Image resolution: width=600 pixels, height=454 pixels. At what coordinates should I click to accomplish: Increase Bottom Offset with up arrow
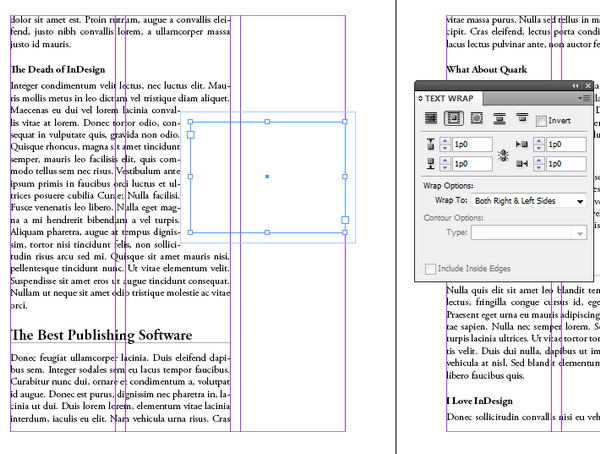(x=445, y=160)
